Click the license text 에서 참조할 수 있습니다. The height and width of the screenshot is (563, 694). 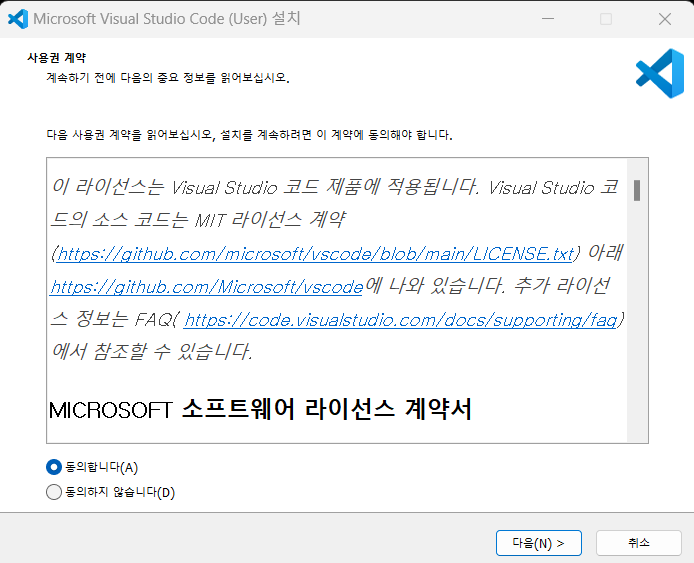(x=152, y=352)
